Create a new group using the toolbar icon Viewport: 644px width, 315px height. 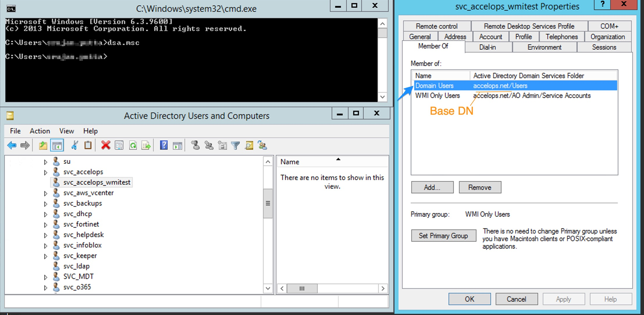(x=209, y=145)
